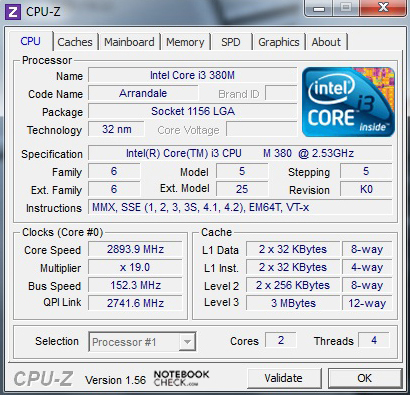Click the QPI Link value 2741.6 MHz

[x=135, y=303]
